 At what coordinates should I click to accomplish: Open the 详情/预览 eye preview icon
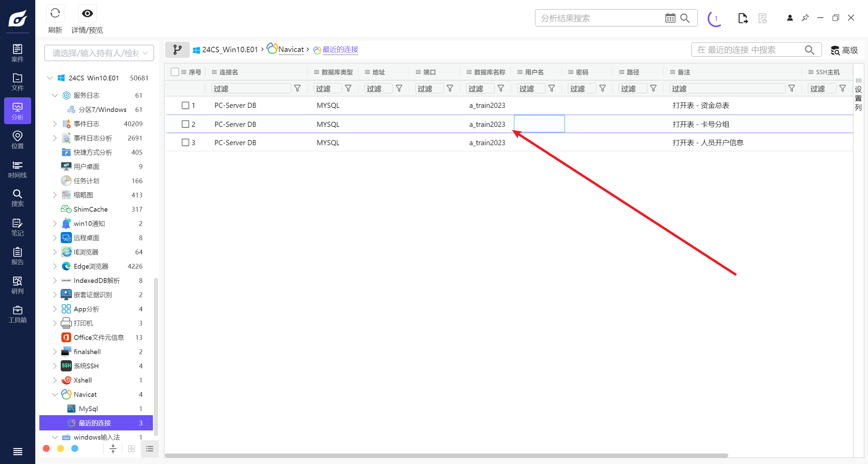(87, 14)
